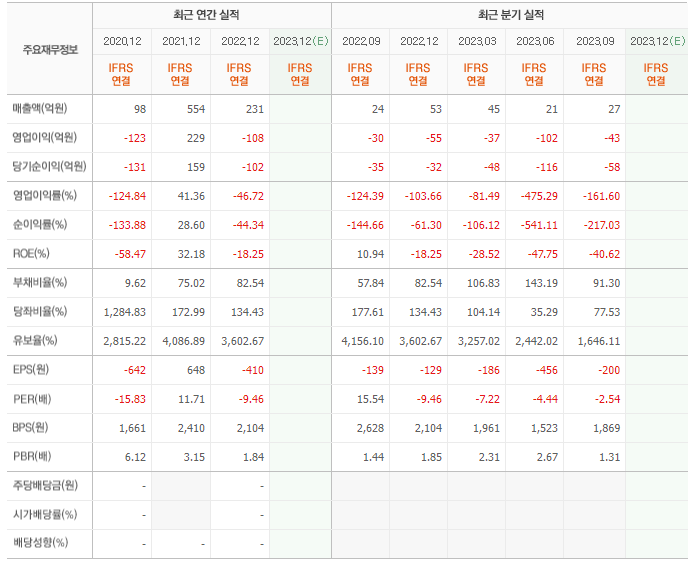This screenshot has width=692, height=565.
Task: Click the 최근 분기 실적 header
Action: pyautogui.click(x=511, y=15)
